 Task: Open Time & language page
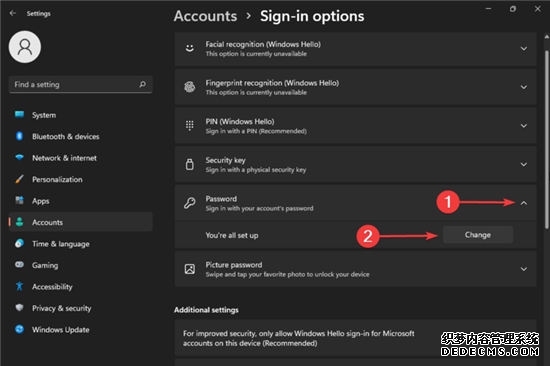pyautogui.click(x=81, y=244)
